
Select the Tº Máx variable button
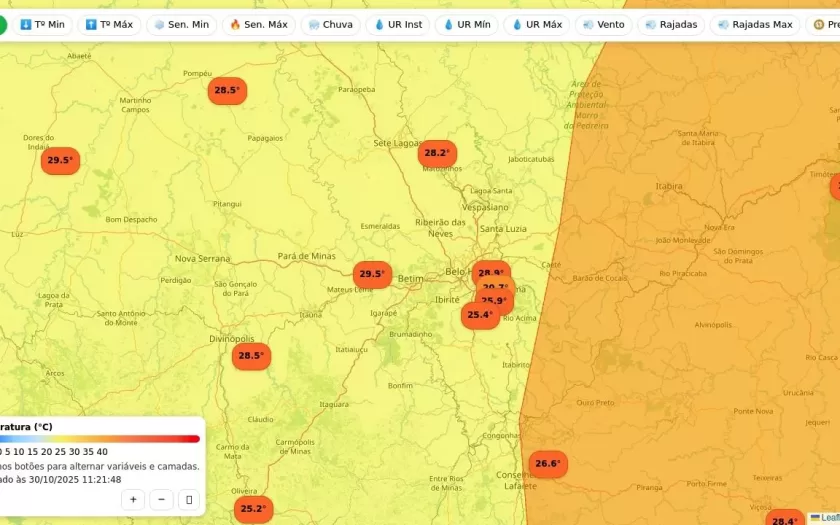pos(109,25)
